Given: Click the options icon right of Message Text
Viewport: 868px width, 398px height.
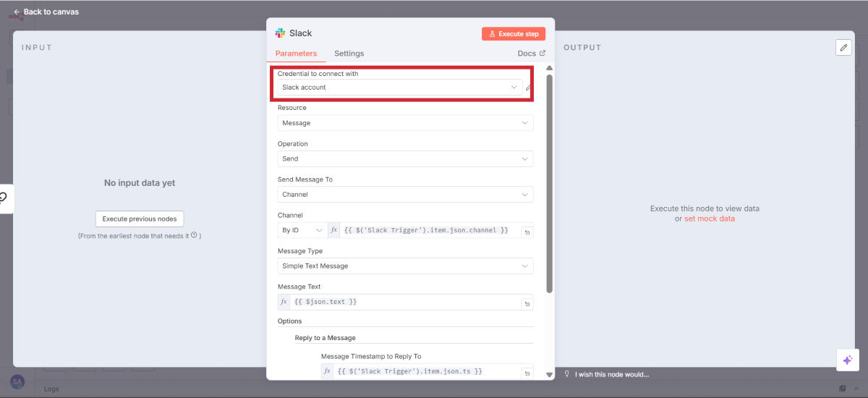Looking at the screenshot, I should (527, 303).
